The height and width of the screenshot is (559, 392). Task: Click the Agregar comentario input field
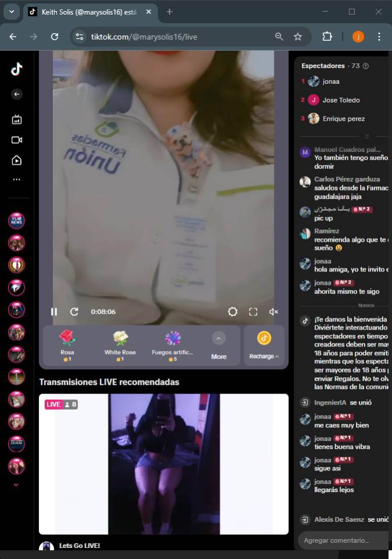point(343,540)
